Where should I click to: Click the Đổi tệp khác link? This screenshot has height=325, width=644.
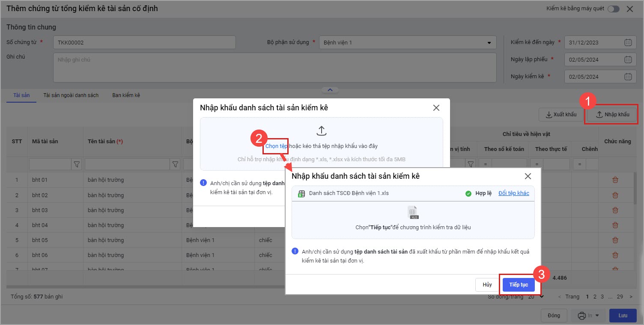click(x=514, y=193)
